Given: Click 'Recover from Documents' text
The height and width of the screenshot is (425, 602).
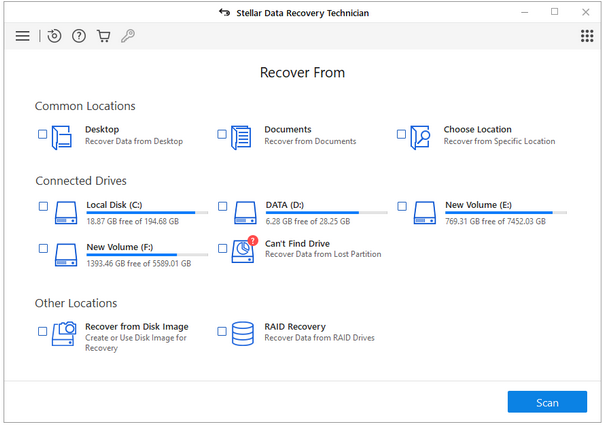Looking at the screenshot, I should [310, 141].
